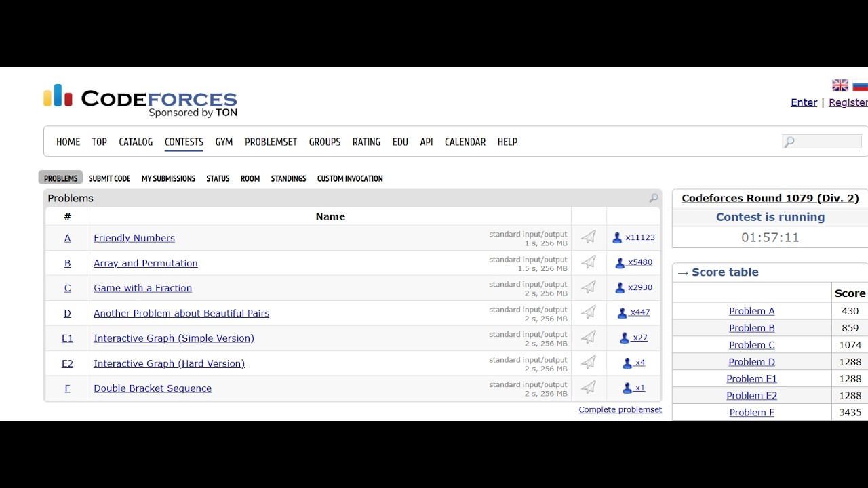868x488 pixels.
Task: Submit icon for Game with a Fraction
Action: click(589, 287)
